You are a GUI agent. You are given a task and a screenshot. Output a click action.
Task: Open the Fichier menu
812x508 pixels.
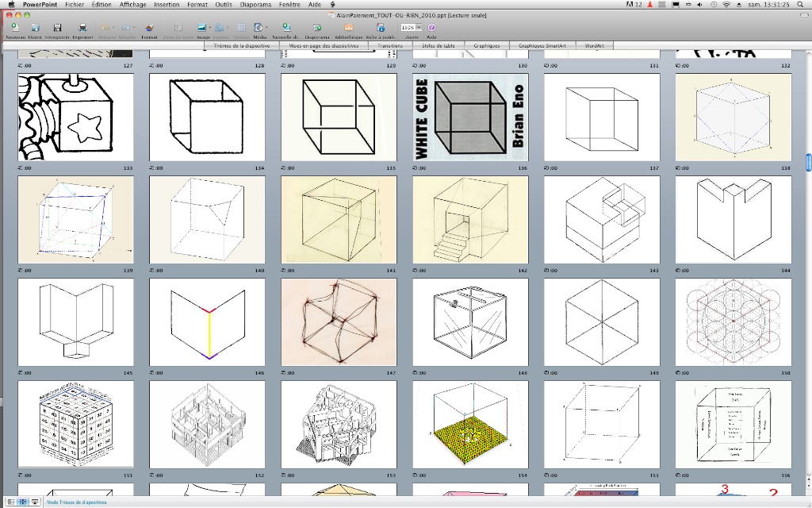coord(75,5)
